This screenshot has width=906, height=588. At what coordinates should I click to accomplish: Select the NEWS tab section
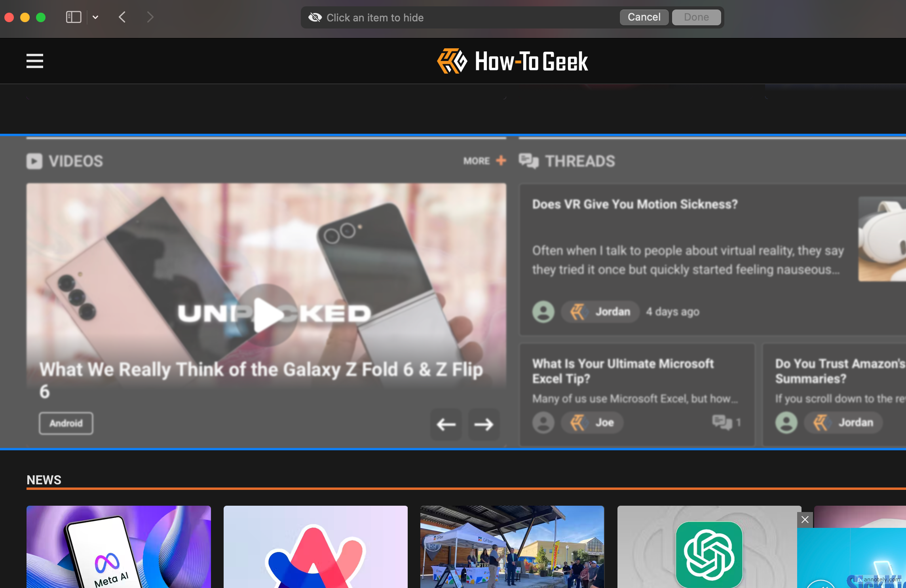[44, 480]
